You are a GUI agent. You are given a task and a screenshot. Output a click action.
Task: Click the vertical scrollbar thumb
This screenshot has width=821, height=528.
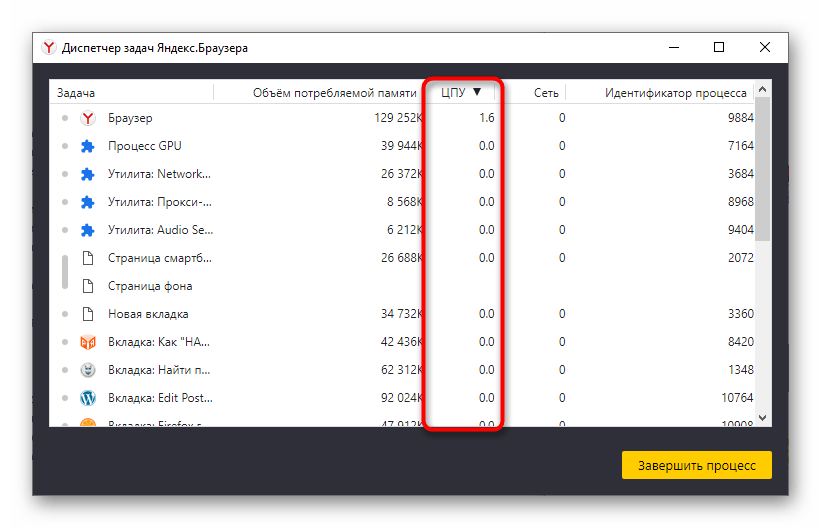coord(762,169)
